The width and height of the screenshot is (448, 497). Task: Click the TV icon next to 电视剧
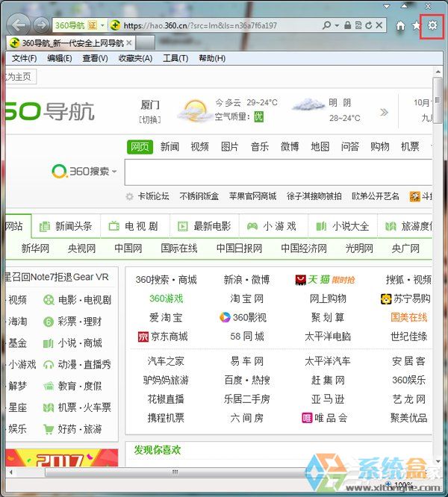pyautogui.click(x=113, y=226)
